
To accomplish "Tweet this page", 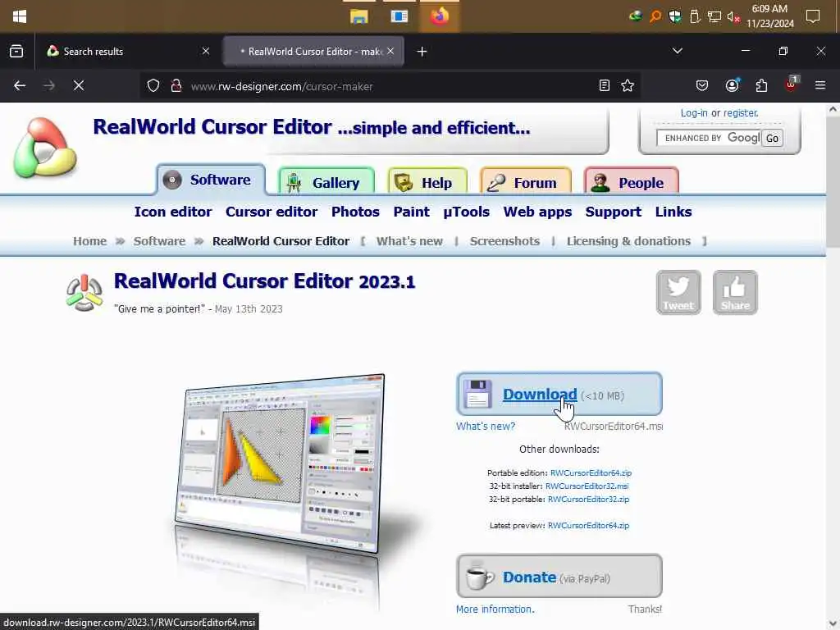I will [678, 292].
